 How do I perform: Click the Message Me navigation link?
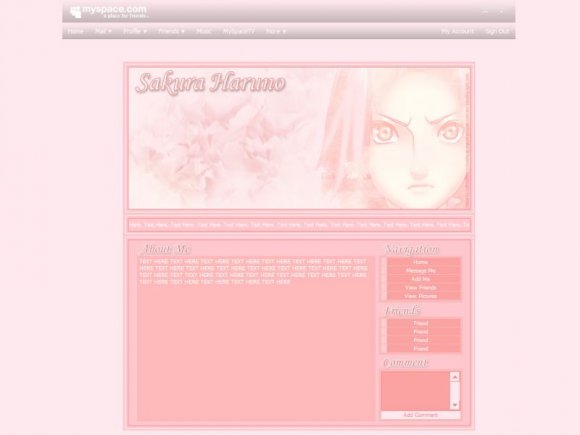click(x=421, y=271)
